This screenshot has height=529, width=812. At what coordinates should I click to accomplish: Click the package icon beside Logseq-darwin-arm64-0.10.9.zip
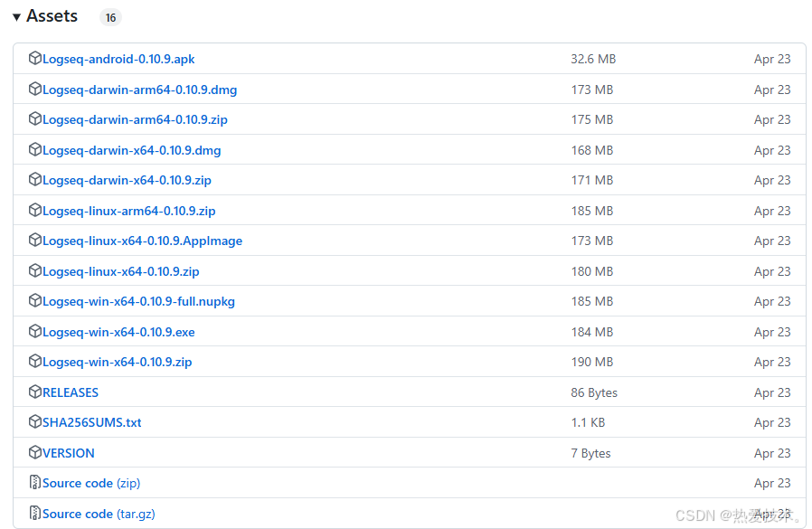tap(34, 118)
